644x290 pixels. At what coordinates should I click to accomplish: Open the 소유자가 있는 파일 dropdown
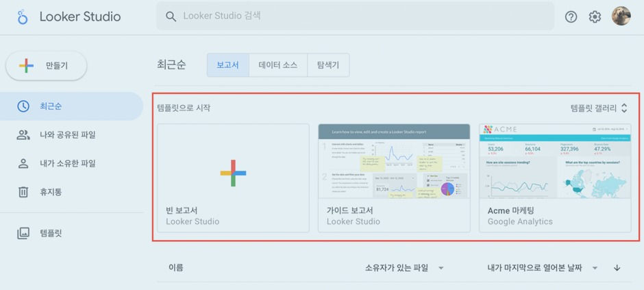click(x=404, y=268)
